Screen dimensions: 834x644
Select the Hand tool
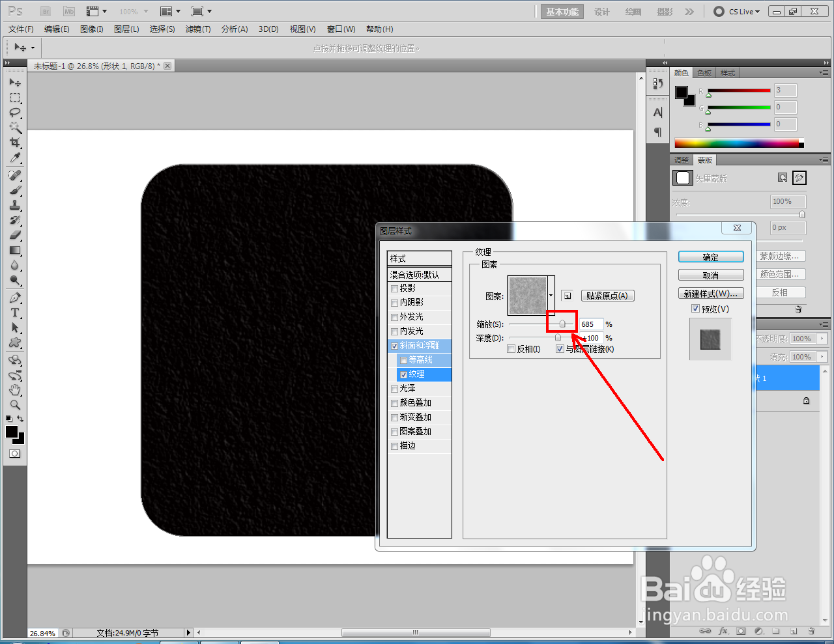click(15, 390)
